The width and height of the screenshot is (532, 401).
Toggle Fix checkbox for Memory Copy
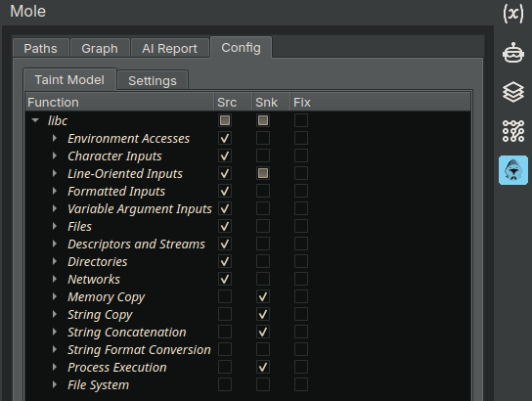pos(301,296)
